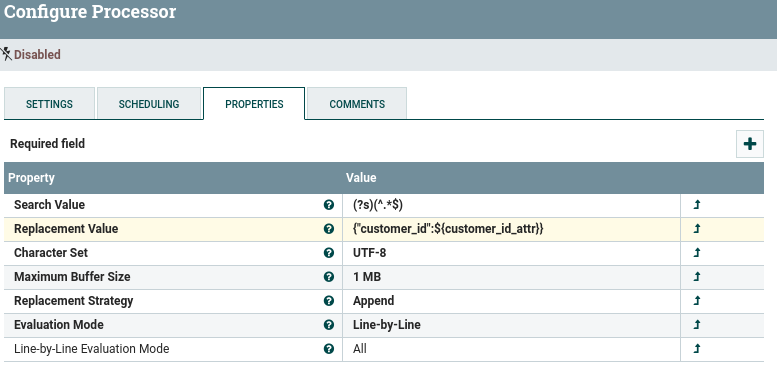Open Replacement Strategy dropdown showing Append
This screenshot has width=777, height=365.
coord(511,301)
